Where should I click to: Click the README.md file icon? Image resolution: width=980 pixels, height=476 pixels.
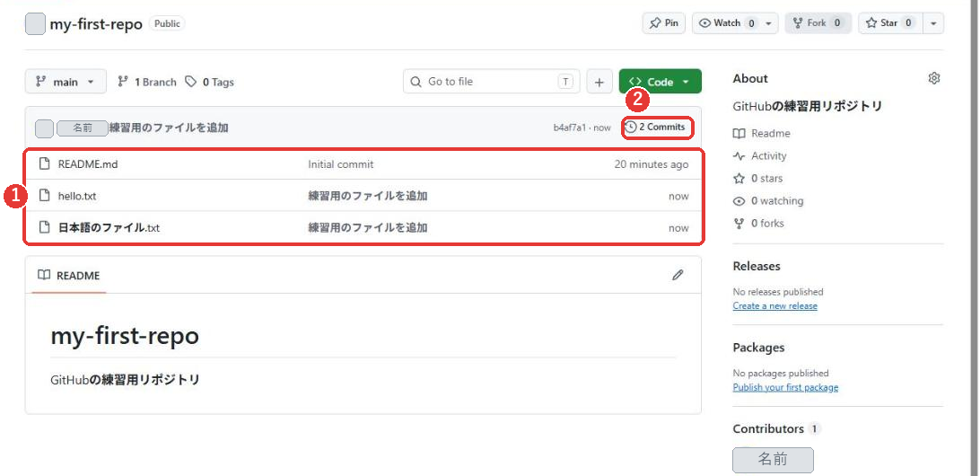(x=44, y=163)
